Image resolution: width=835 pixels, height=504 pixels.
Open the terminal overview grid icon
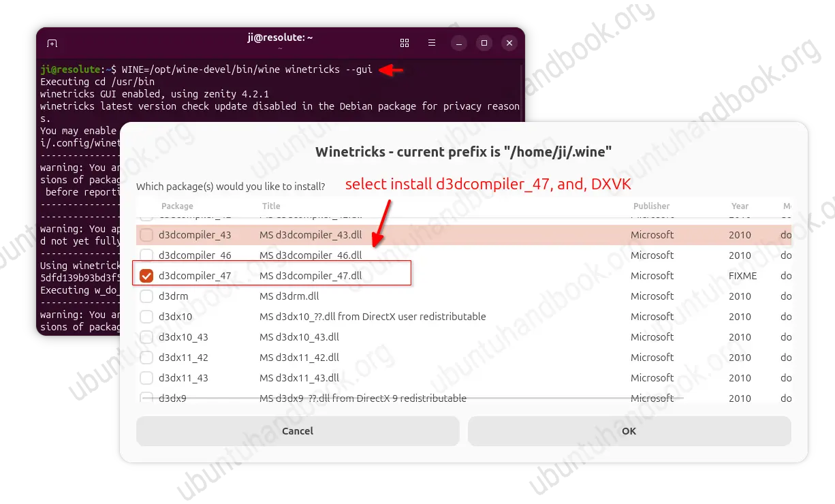(405, 43)
